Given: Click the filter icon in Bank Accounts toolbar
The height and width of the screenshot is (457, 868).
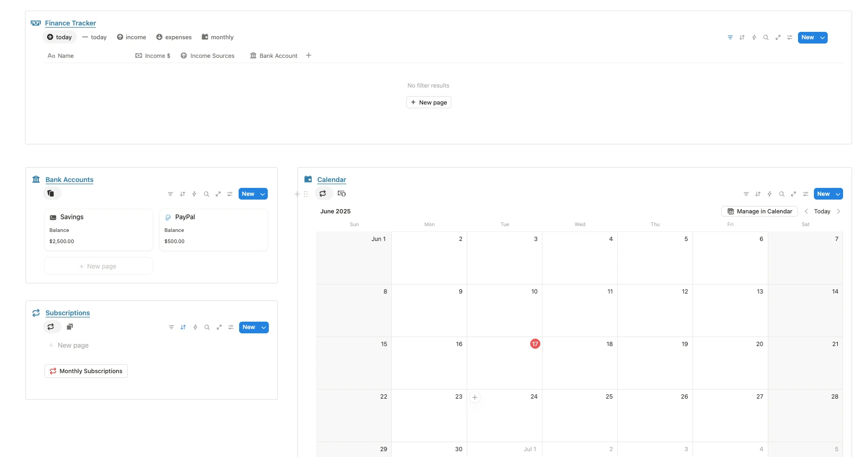Looking at the screenshot, I should coord(170,194).
